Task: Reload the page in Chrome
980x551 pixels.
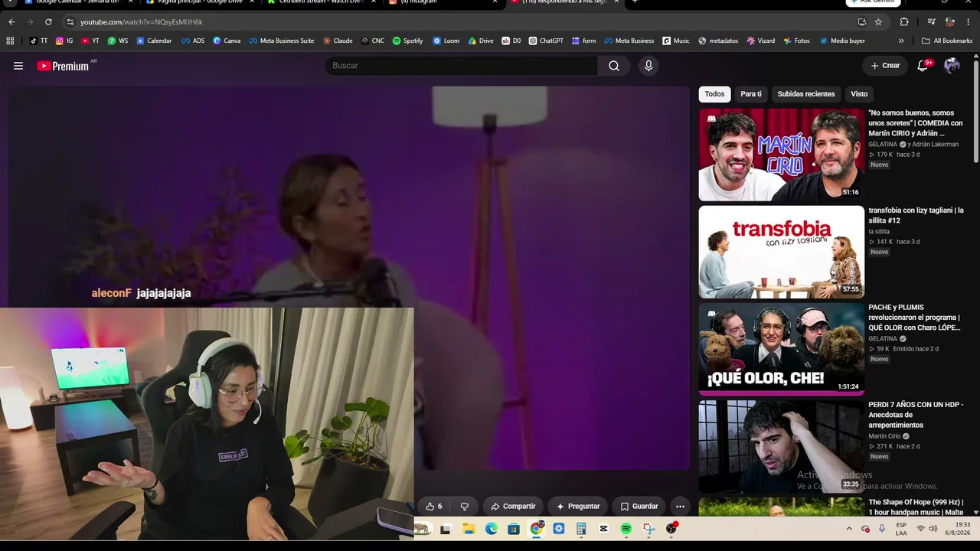Action: point(48,22)
